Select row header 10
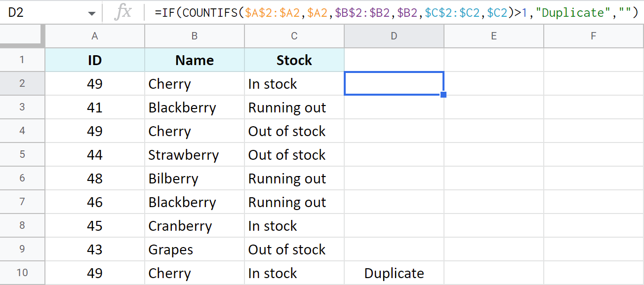 [22, 273]
